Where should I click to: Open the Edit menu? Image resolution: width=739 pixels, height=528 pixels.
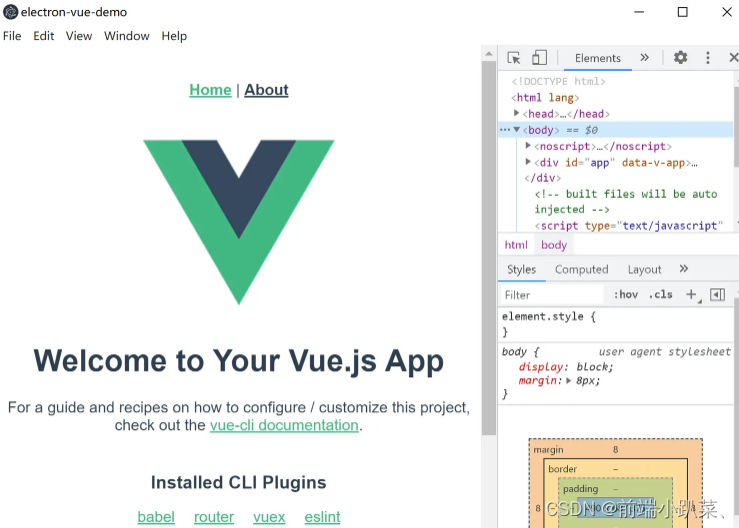(x=43, y=36)
